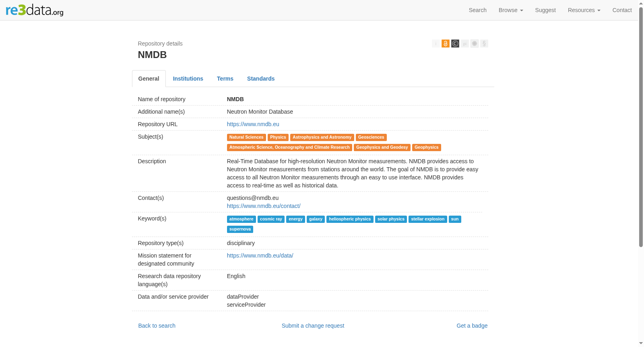
Task: Click the NMDB page heading
Action: point(152,55)
